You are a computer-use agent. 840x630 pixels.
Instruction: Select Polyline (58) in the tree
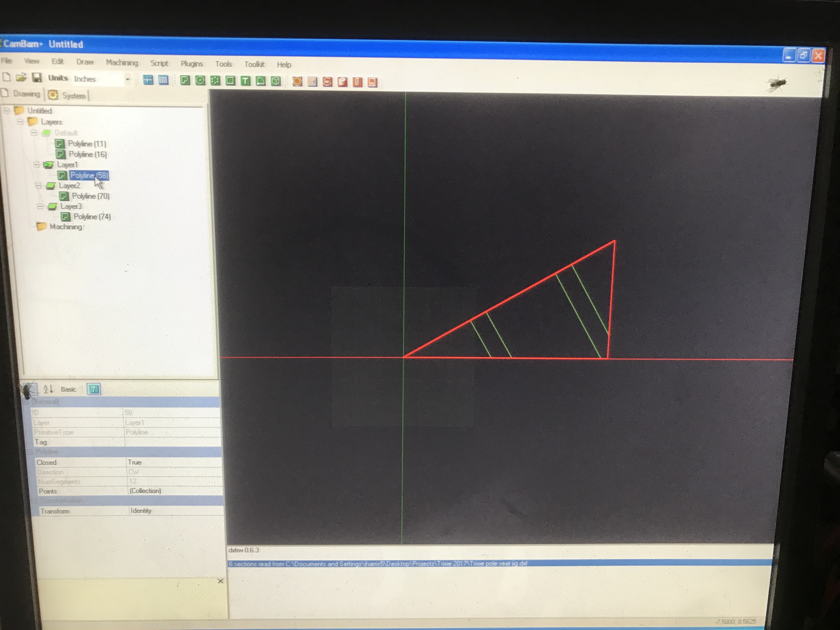click(x=89, y=175)
